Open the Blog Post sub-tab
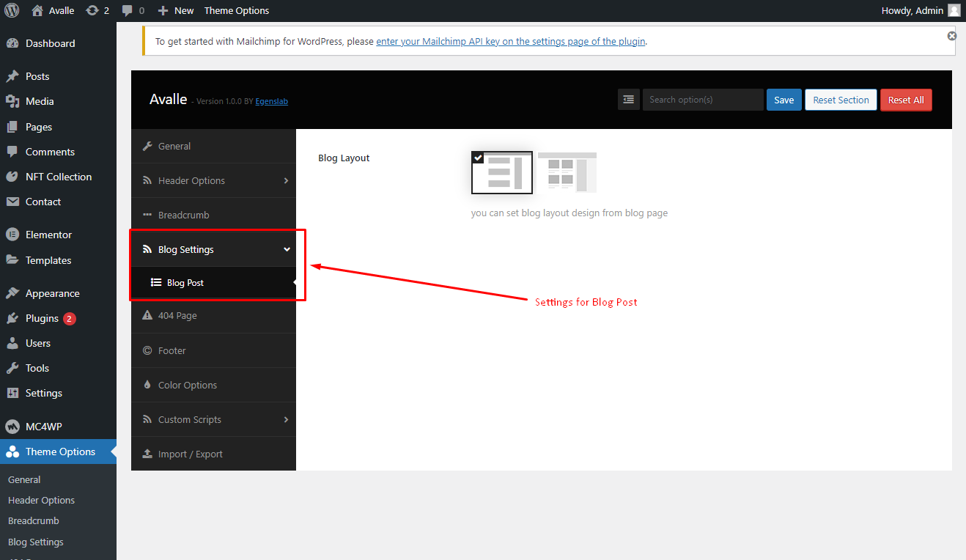Image resolution: width=966 pixels, height=560 pixels. tap(213, 282)
